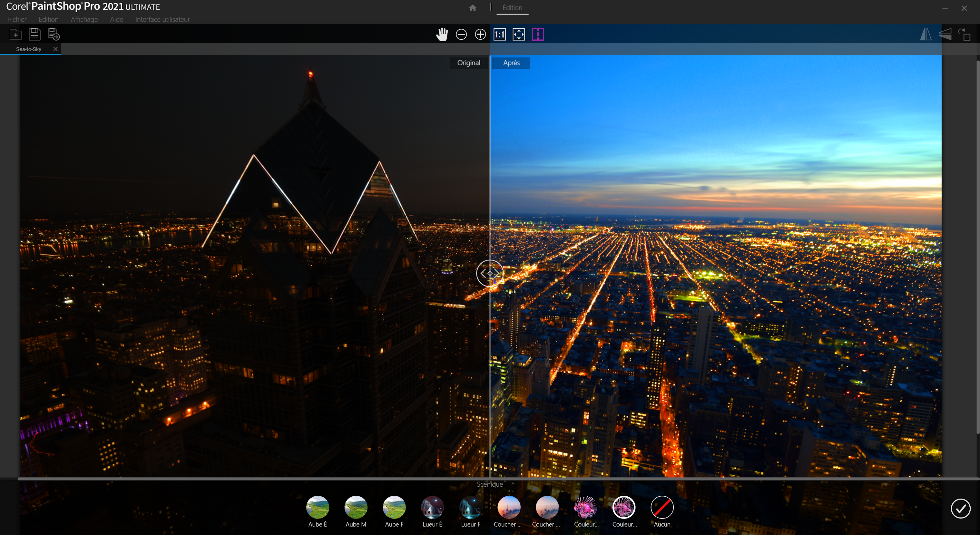The image size is (980, 535).
Task: Select the Pan hand tool
Action: coord(442,34)
